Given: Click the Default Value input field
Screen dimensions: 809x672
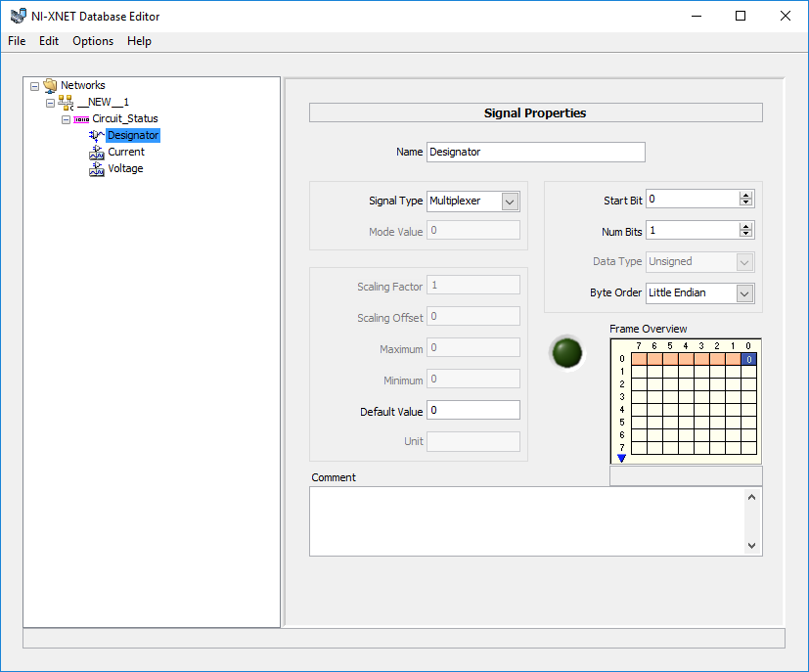Looking at the screenshot, I should click(x=473, y=410).
